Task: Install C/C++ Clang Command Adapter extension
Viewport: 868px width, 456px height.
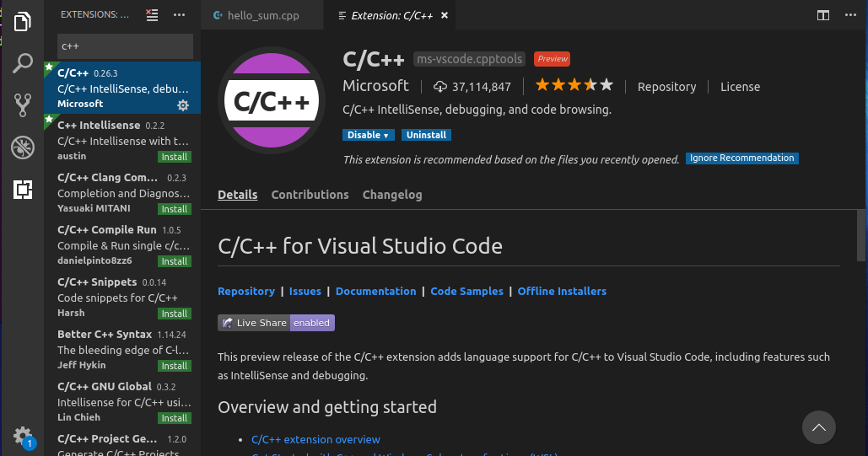Action: (175, 209)
